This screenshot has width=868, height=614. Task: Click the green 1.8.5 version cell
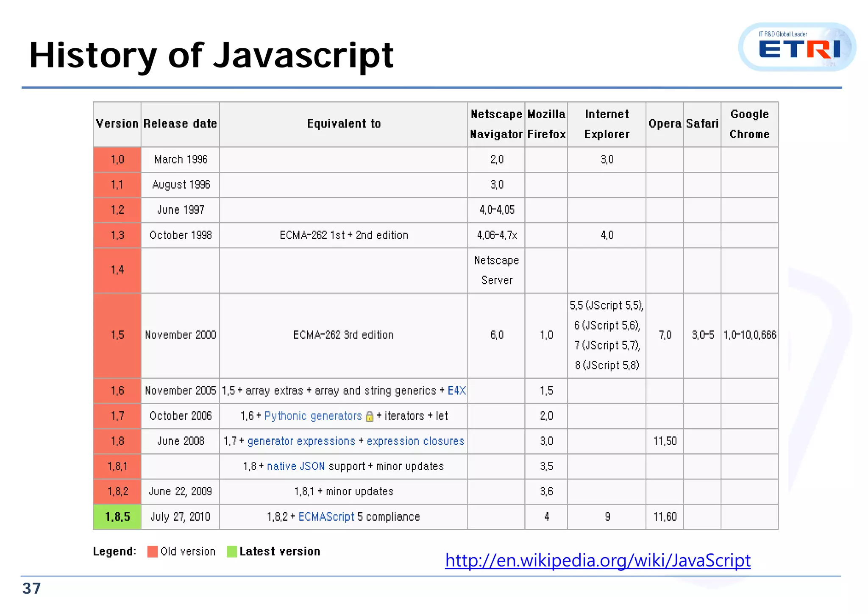(x=117, y=517)
